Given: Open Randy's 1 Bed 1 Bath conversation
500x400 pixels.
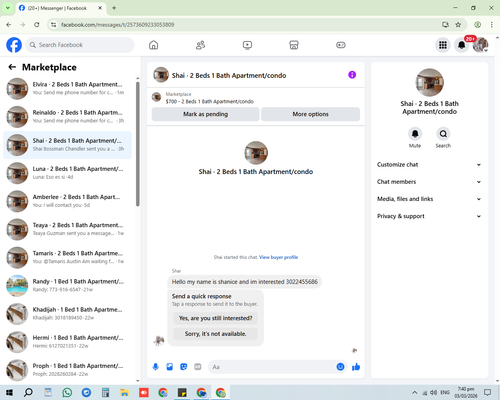Looking at the screenshot, I should [x=68, y=286].
